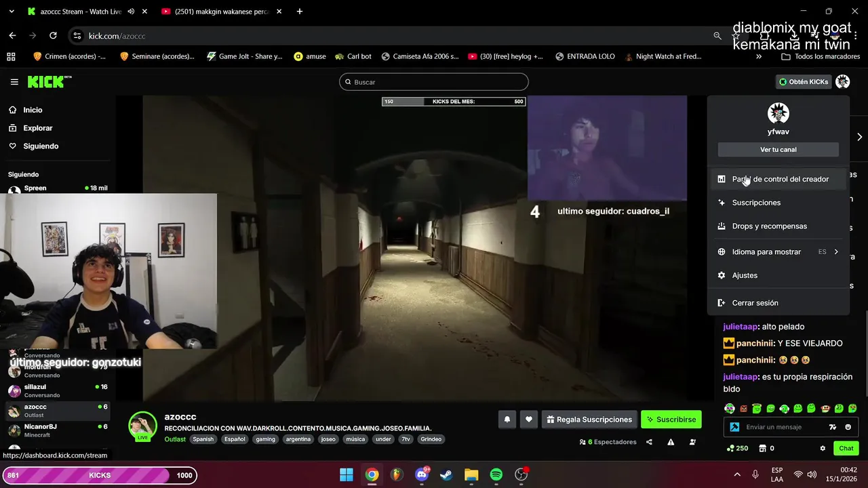Viewport: 868px width, 488px height.
Task: Expand Idioma para mostrar submenu
Action: 778,252
